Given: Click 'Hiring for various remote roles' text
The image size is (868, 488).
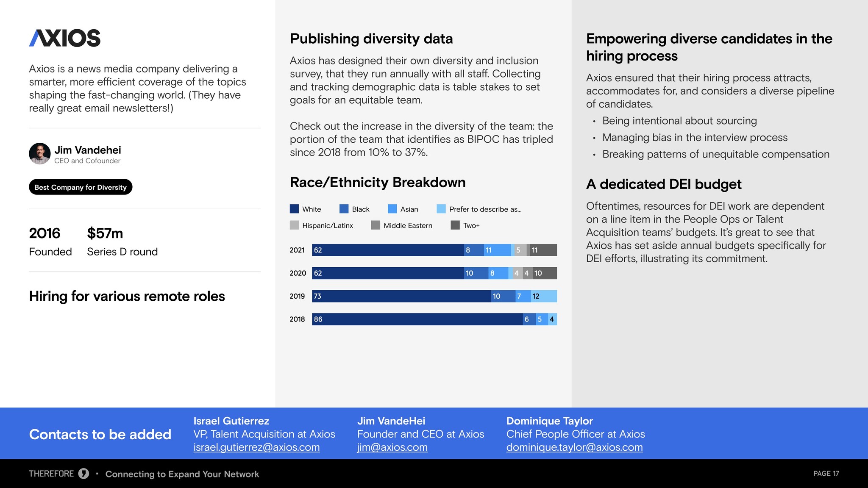Looking at the screenshot, I should pos(127,296).
